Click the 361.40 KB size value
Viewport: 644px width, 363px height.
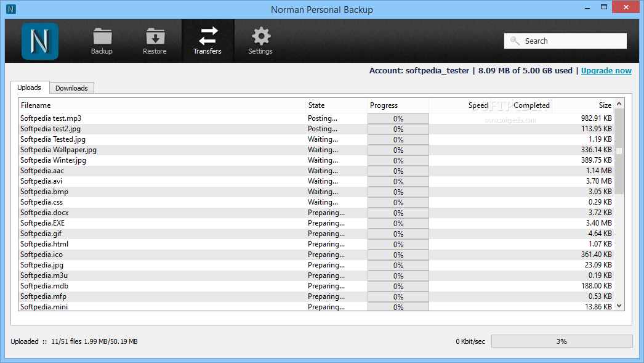(597, 255)
